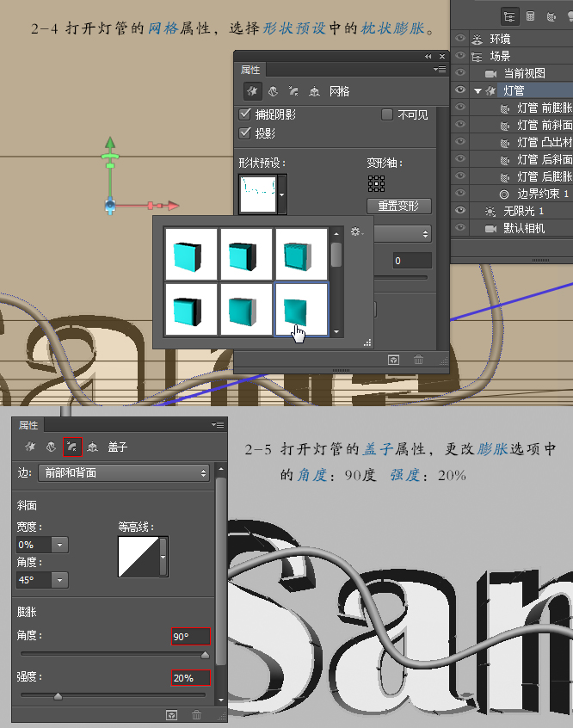Click render icon in lower Properties panel
573x728 pixels.
coord(171,715)
